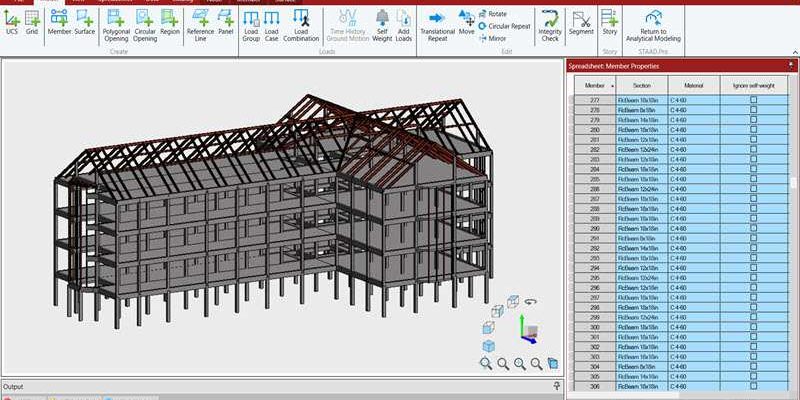Viewport: 800px width, 400px height.
Task: Click the Grid tool icon
Action: (32, 22)
